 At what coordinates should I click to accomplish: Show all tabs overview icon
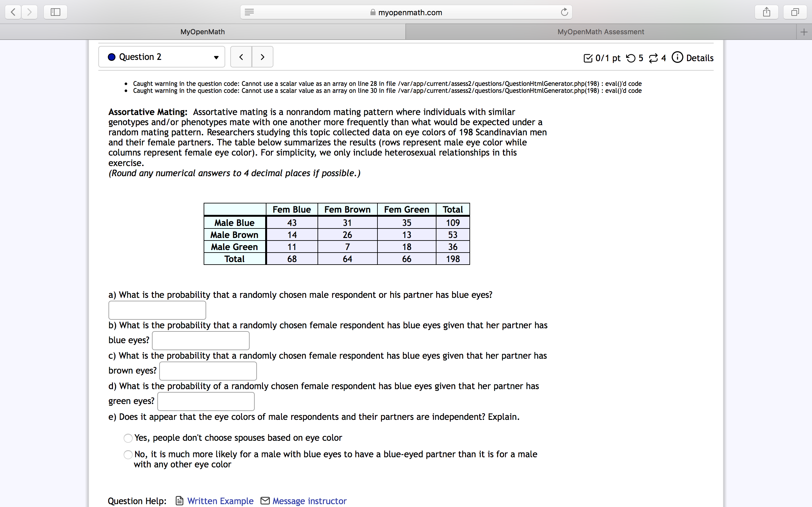795,12
